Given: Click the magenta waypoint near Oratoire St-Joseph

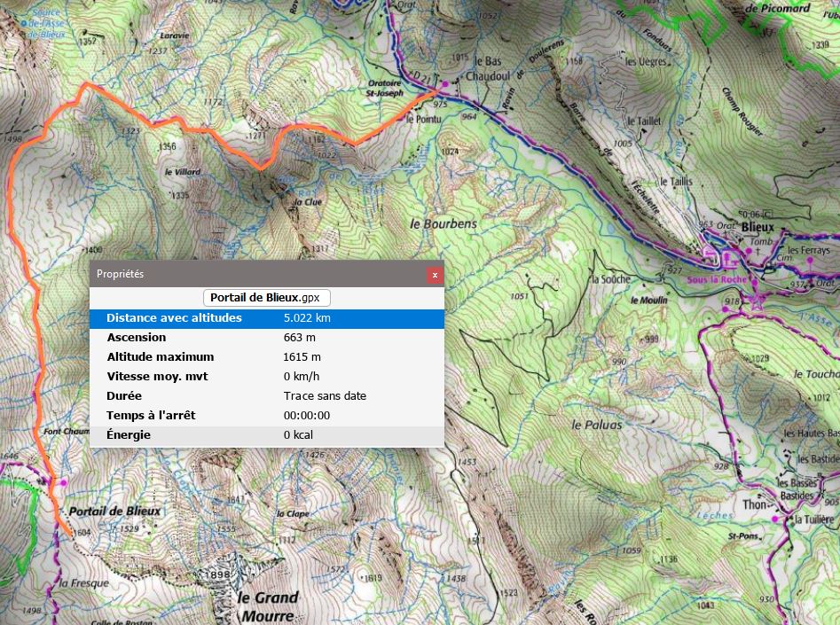Looking at the screenshot, I should pos(446,83).
